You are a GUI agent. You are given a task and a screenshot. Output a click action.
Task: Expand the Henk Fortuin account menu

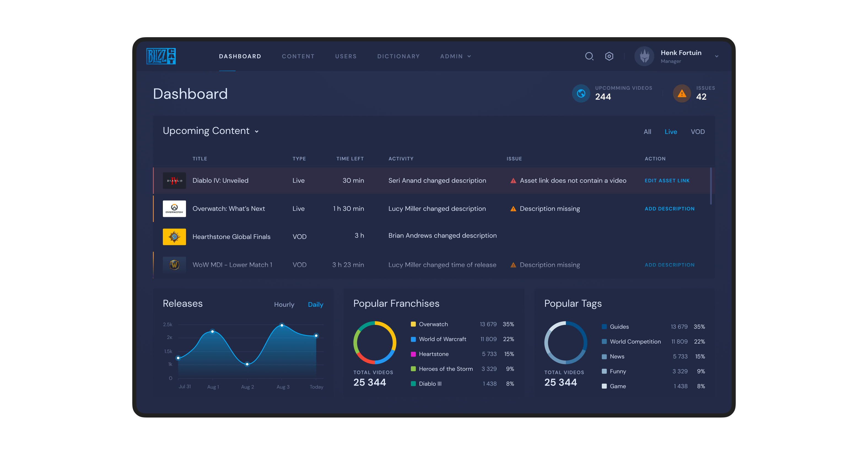coord(717,56)
